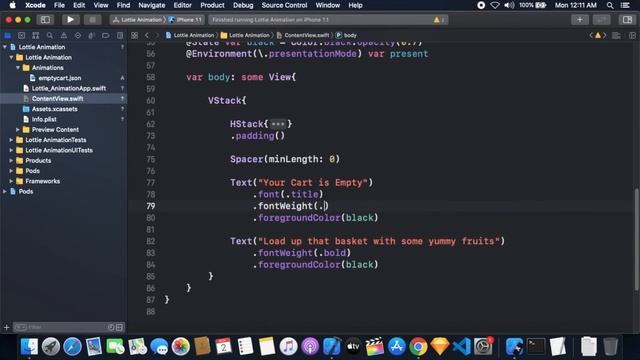This screenshot has height=360, width=640.
Task: Show the Find navigator magnifier icon
Action: (x=50, y=36)
